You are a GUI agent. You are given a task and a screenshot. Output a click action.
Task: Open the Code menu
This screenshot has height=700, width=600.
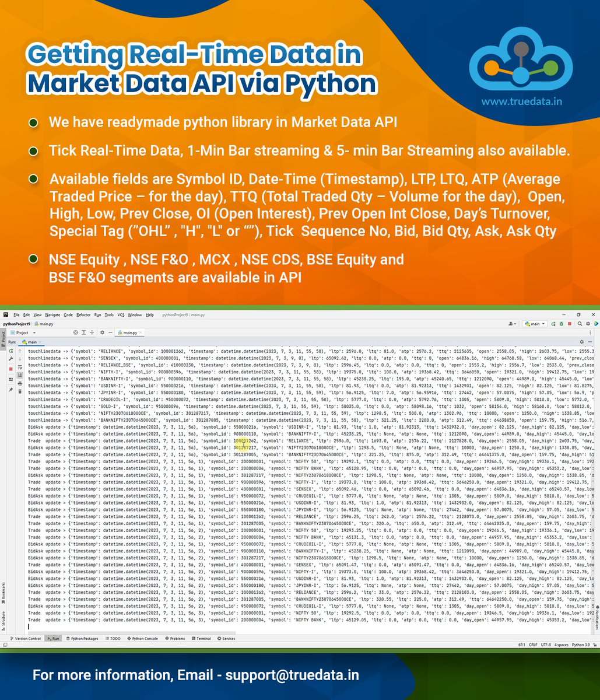coord(68,315)
